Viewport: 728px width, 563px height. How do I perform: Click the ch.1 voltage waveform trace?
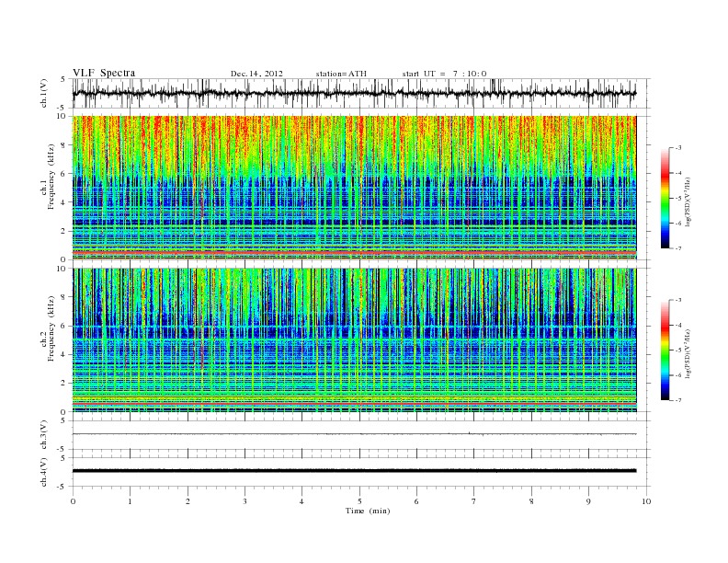click(354, 93)
